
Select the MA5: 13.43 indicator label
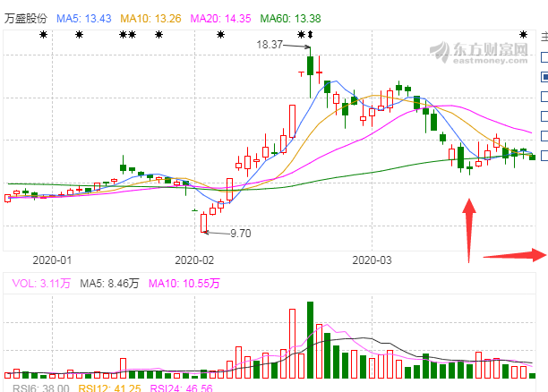pos(84,19)
